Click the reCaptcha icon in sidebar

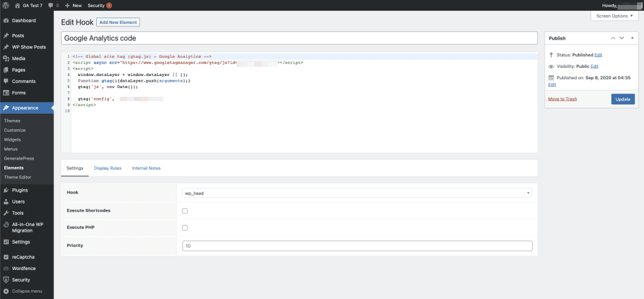(6, 257)
